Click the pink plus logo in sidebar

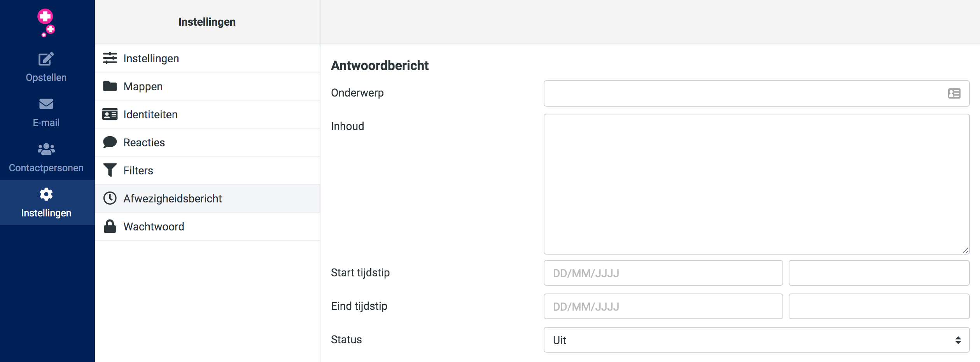coord(46,23)
